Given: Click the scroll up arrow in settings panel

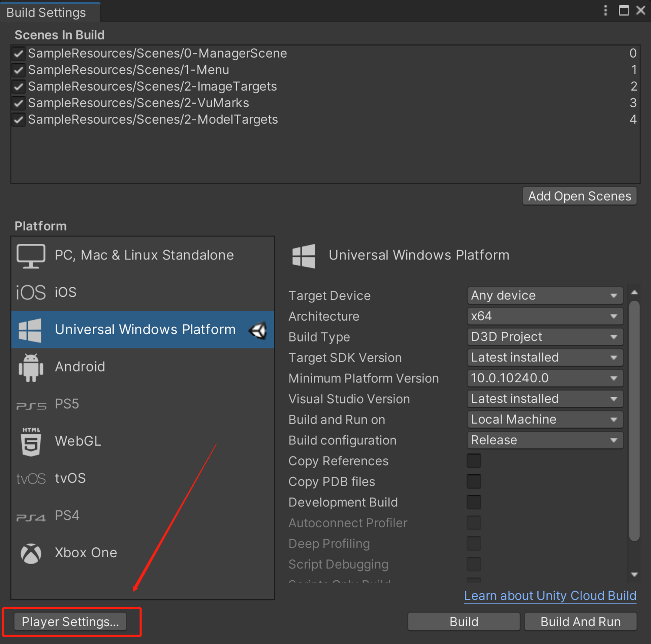Looking at the screenshot, I should pos(635,292).
